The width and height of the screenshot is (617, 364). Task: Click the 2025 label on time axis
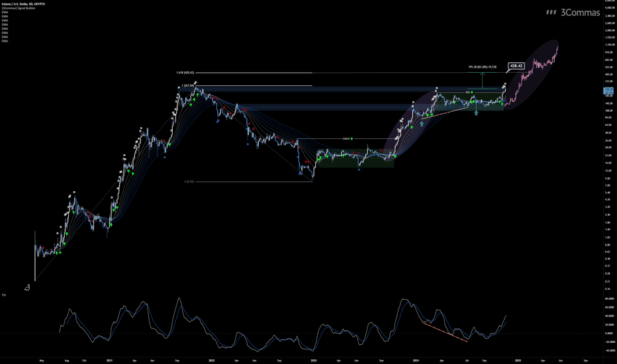(518, 360)
